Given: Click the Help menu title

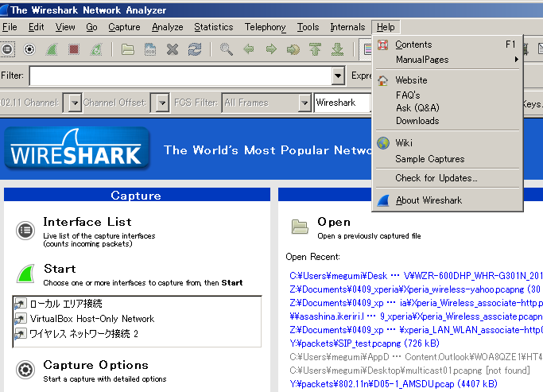Looking at the screenshot, I should tap(386, 27).
